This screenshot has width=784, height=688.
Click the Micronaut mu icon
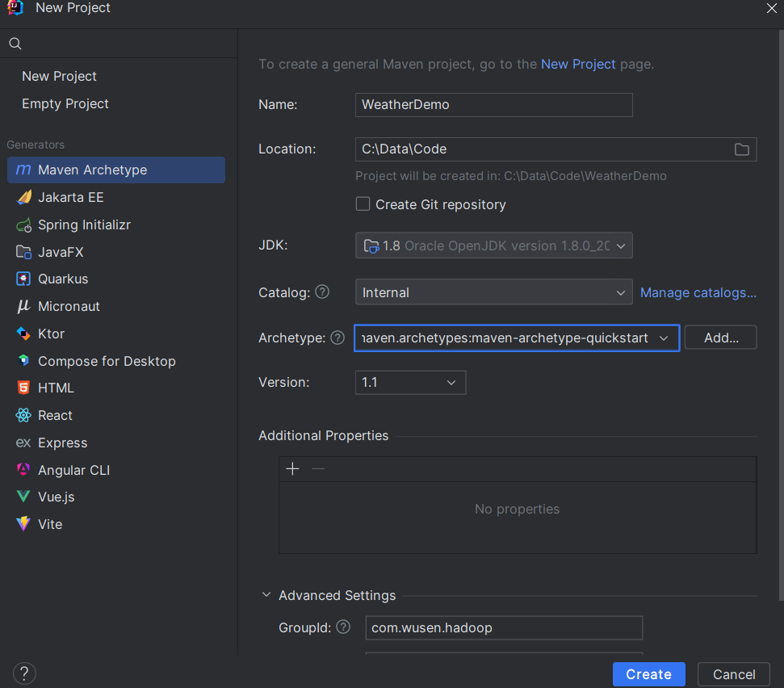coord(23,307)
